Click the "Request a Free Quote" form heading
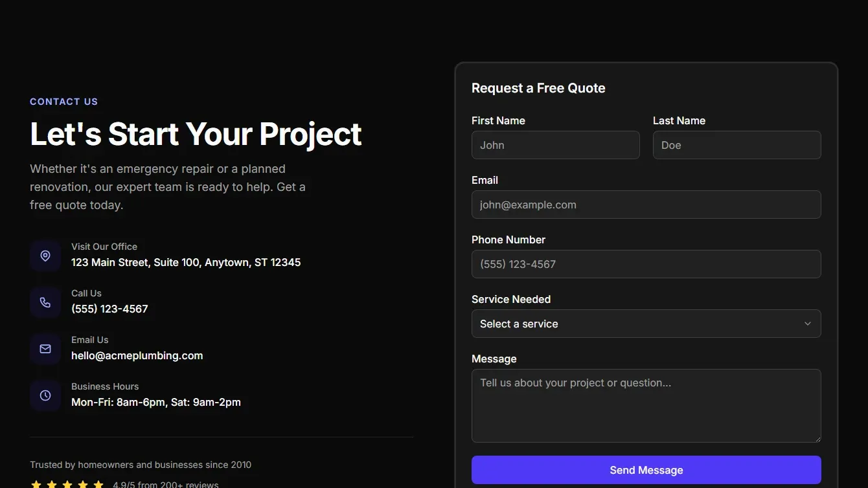Viewport: 868px width, 488px height. [x=538, y=88]
